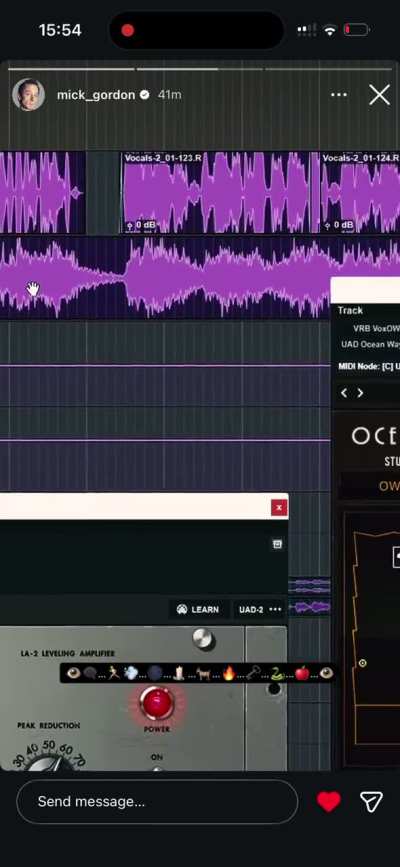
Task: Tap the low battery indicator
Action: 356,30
